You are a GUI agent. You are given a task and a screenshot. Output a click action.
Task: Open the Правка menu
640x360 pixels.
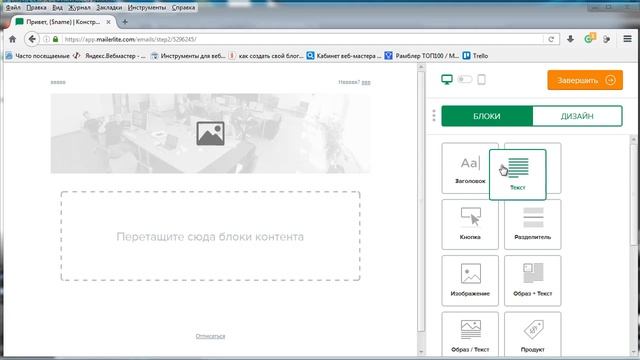coord(36,7)
